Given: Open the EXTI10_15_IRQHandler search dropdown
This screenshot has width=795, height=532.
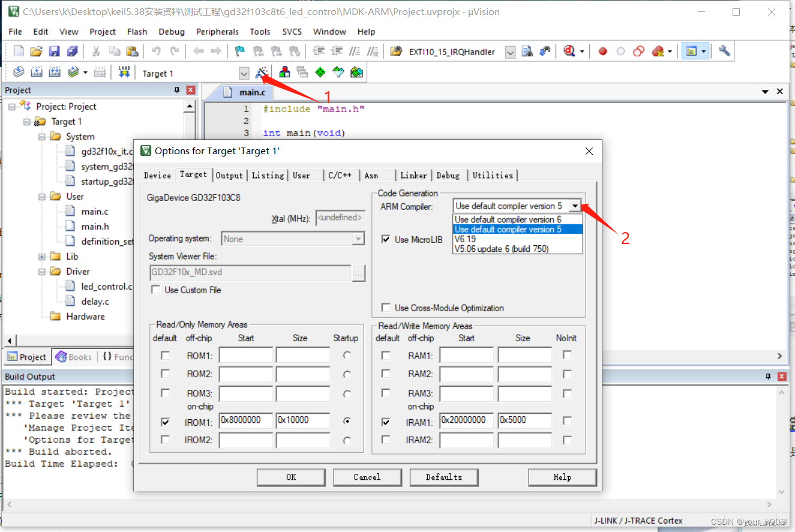Looking at the screenshot, I should pyautogui.click(x=510, y=52).
